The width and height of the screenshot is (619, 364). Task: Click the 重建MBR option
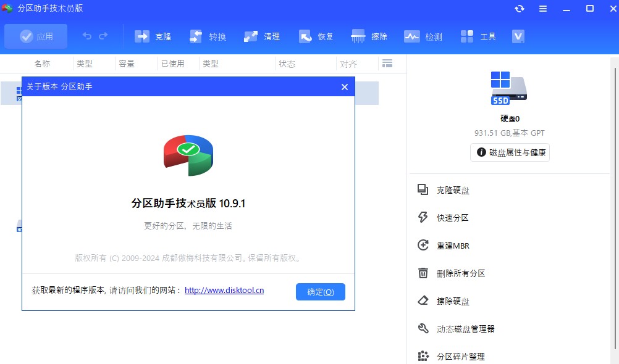point(452,246)
